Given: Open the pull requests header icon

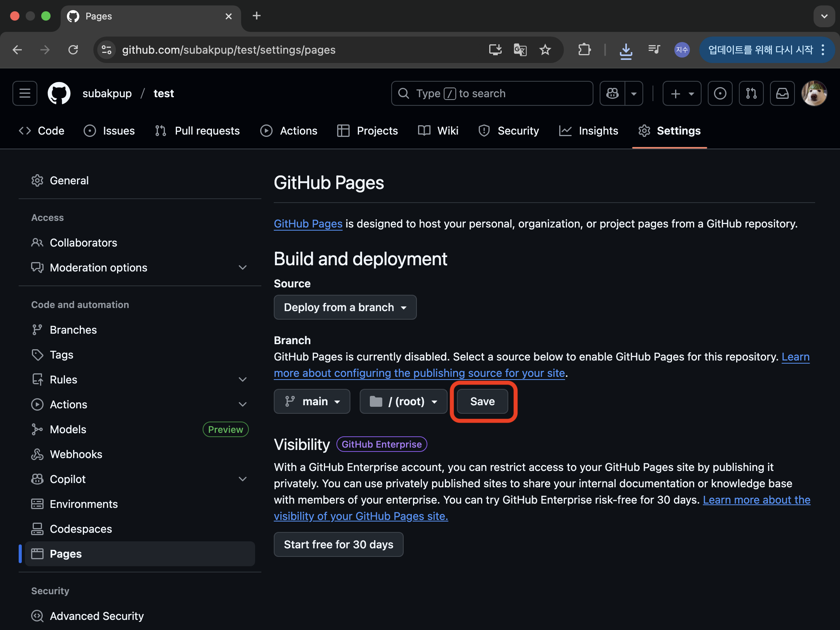Looking at the screenshot, I should tap(751, 93).
